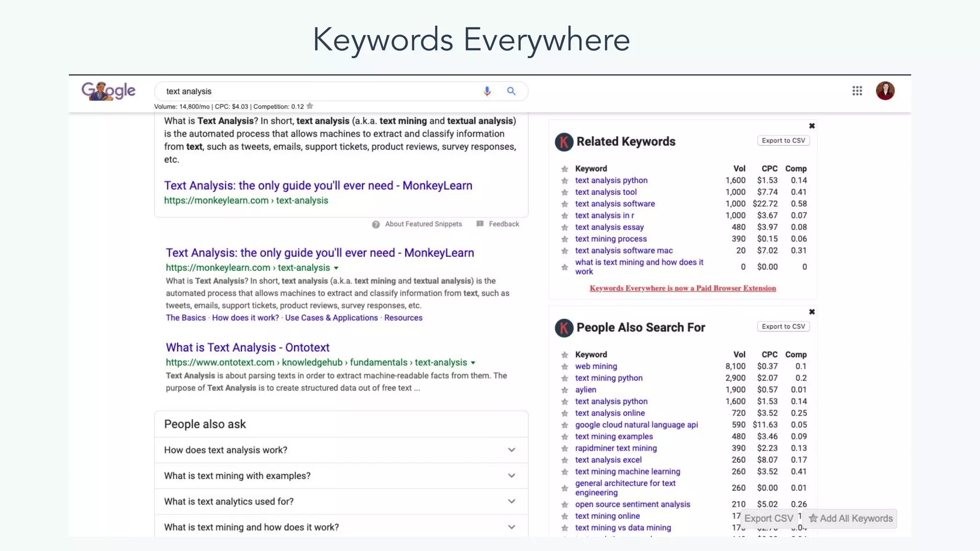Click the floating Export CSV button
This screenshot has height=551, width=980.
[768, 518]
